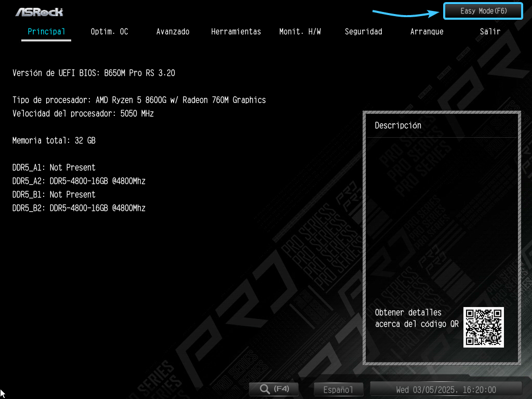The image size is (532, 399).
Task: Switch to Easy Mode (F6)
Action: tap(483, 11)
